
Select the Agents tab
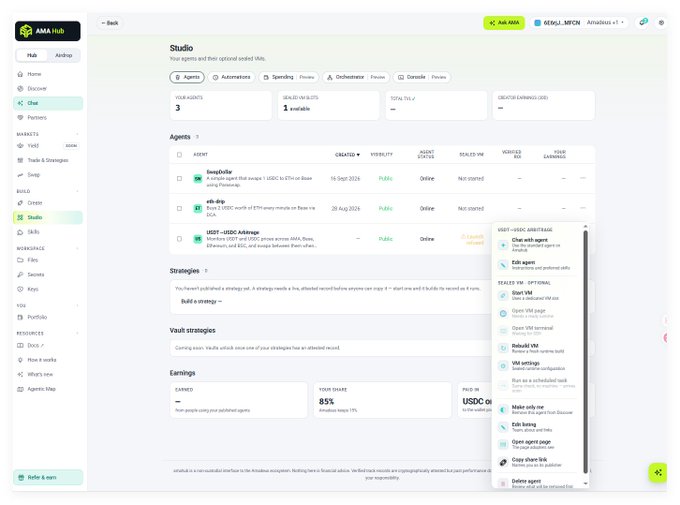tap(187, 77)
